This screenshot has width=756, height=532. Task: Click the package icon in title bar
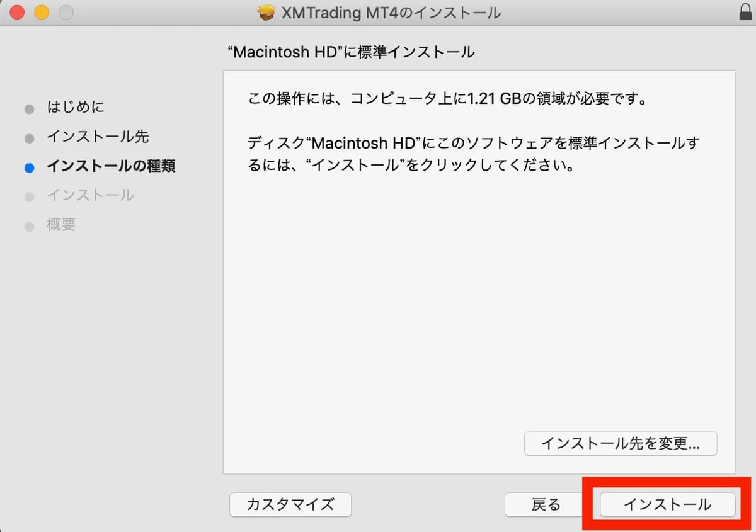pyautogui.click(x=267, y=13)
